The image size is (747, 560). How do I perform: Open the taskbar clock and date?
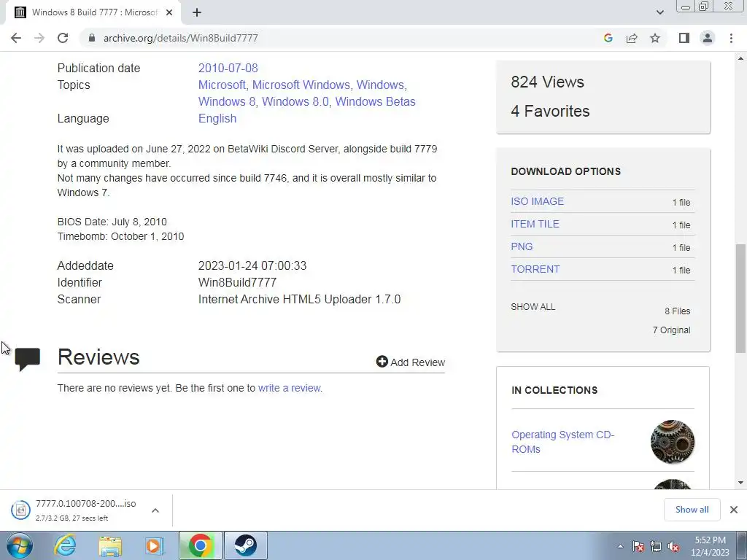tap(710, 546)
